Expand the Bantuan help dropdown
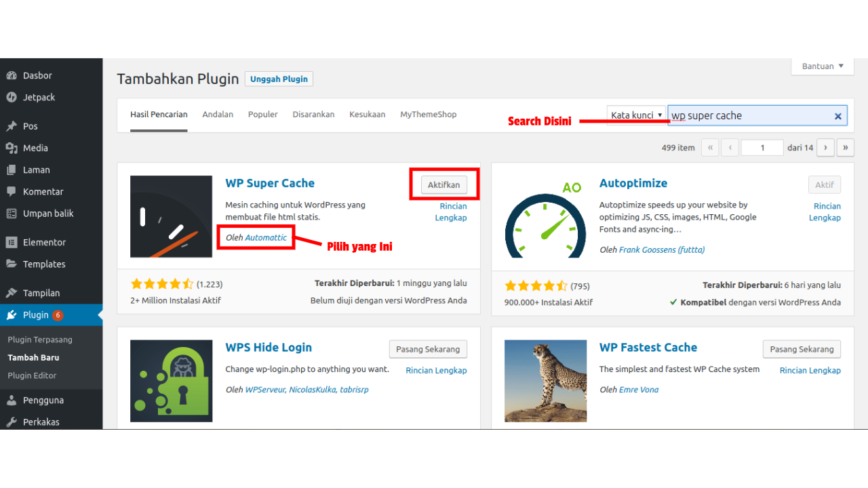The height and width of the screenshot is (488, 868). 823,66
